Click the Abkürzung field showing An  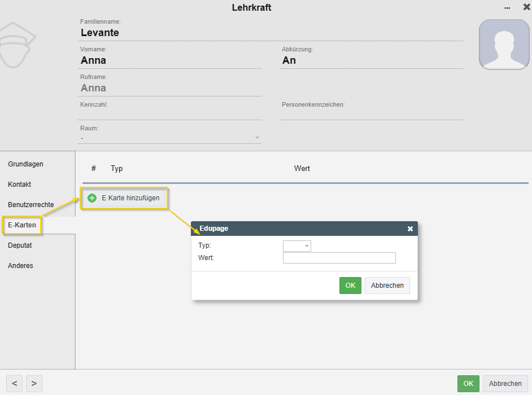371,60
